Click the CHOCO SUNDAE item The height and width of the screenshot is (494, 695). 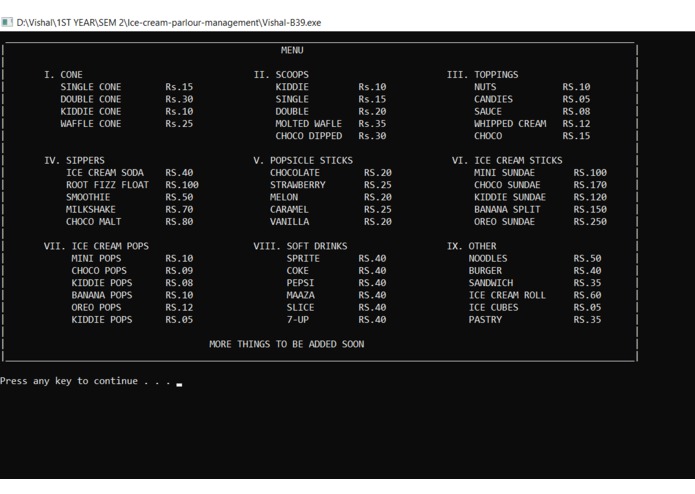pos(507,185)
